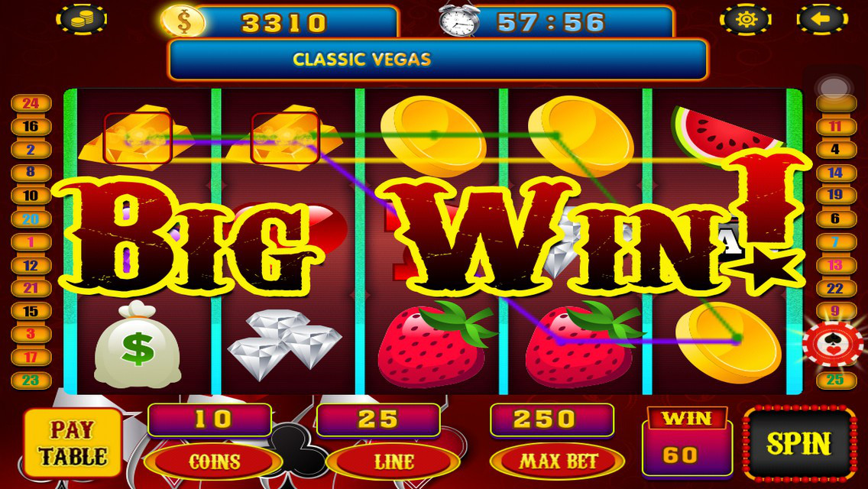The width and height of the screenshot is (868, 489).
Task: Open settings with the gear icon
Action: pos(746,19)
